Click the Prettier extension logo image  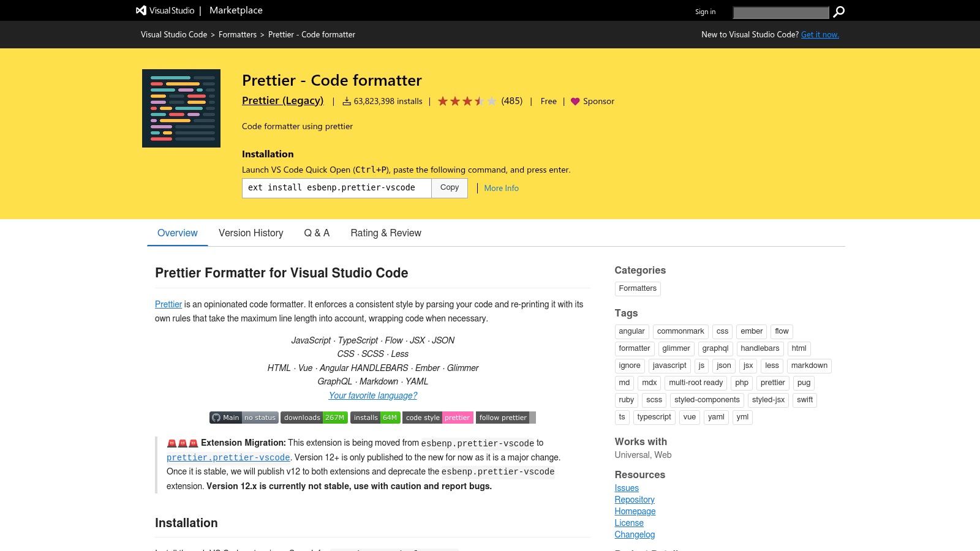(x=181, y=108)
